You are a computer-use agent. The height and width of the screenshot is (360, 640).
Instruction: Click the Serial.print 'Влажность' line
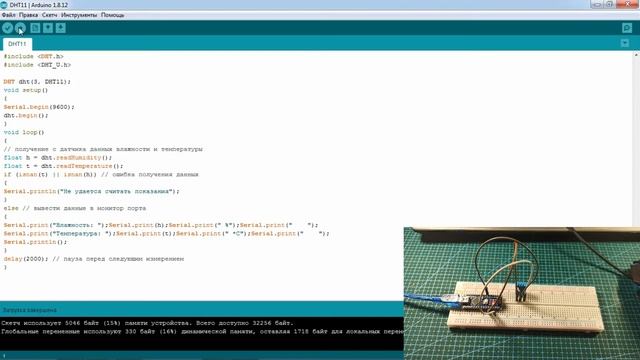click(161, 225)
